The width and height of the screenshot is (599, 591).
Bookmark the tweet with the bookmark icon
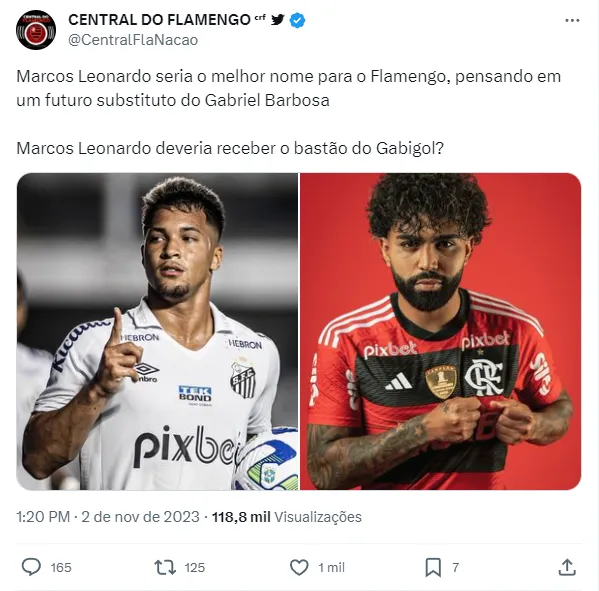coord(433,567)
